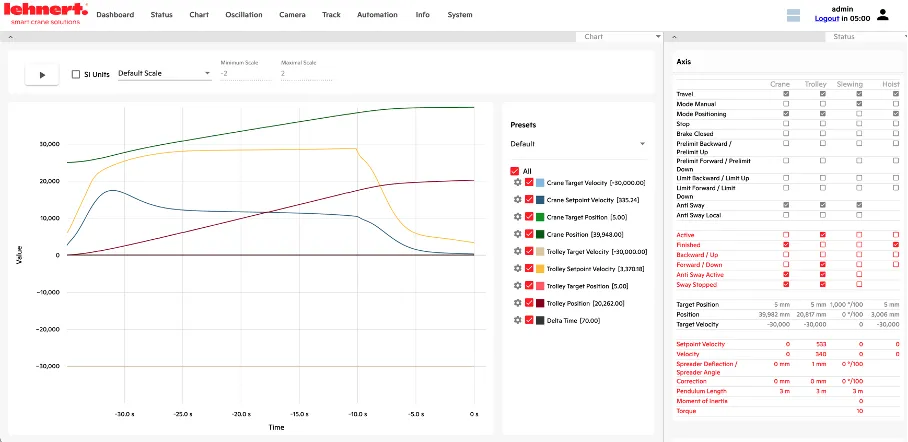Open the Default Scale dropdown
Screen dimensions: 908x442
point(164,74)
